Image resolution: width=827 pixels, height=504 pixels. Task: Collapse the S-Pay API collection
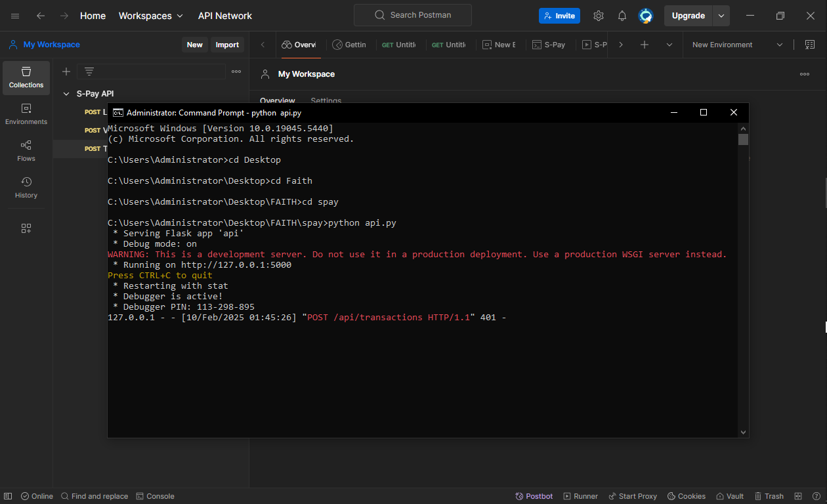point(66,94)
